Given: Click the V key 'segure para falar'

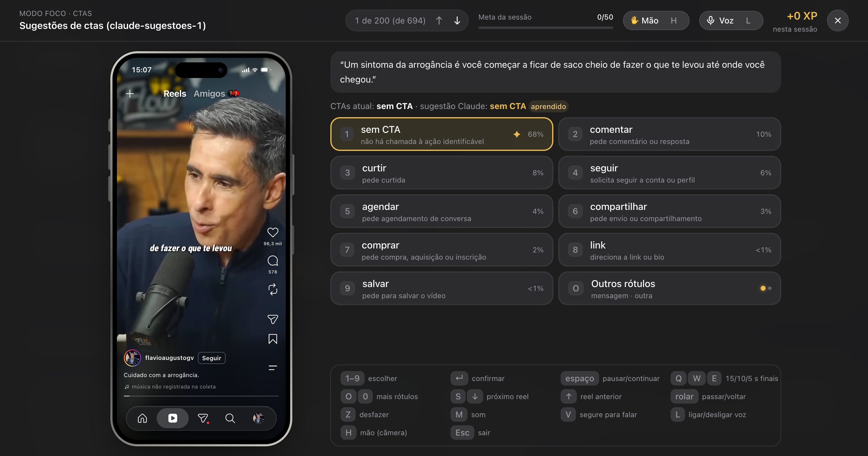Looking at the screenshot, I should (568, 414).
